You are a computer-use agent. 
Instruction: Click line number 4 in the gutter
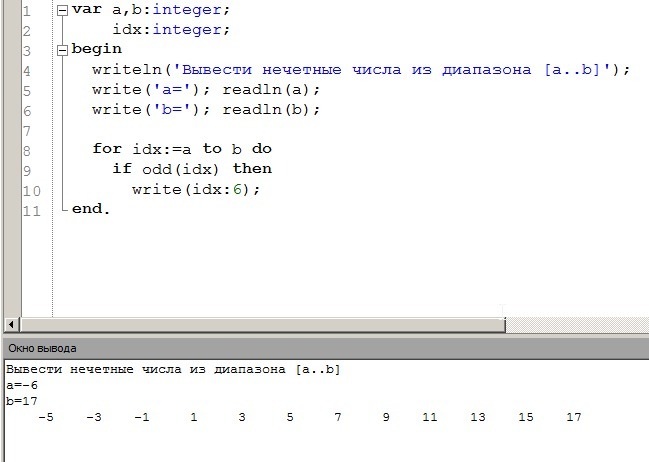click(26, 70)
